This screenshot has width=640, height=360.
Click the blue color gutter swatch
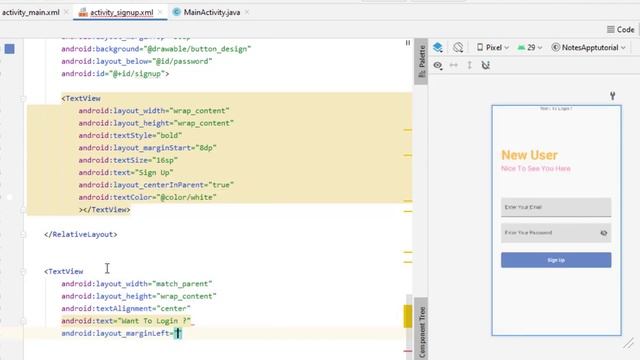9,49
